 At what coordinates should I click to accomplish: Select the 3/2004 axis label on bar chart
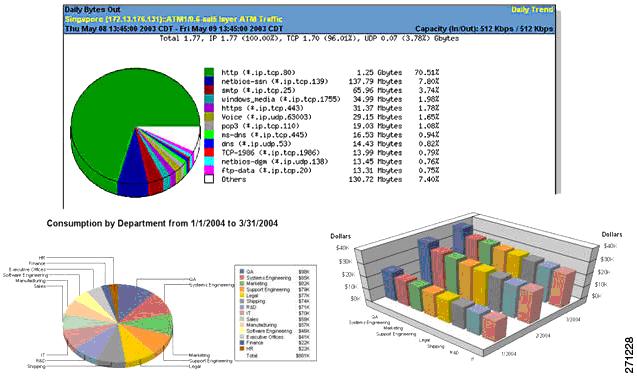coord(572,319)
